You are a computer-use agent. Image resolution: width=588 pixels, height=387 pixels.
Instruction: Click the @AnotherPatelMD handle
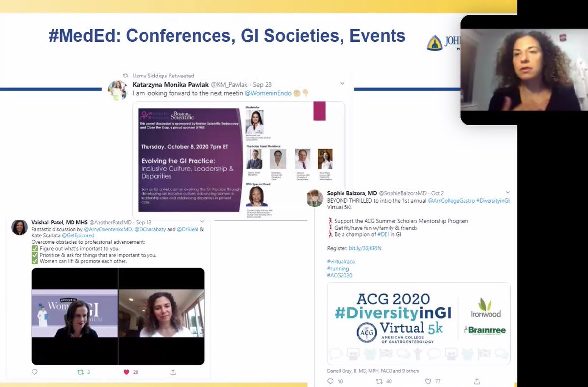click(112, 222)
